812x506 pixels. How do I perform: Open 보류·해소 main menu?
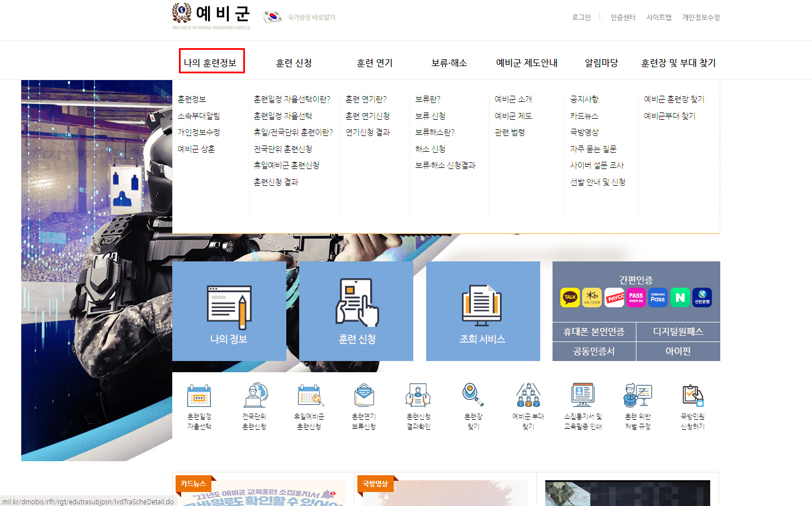click(x=449, y=63)
